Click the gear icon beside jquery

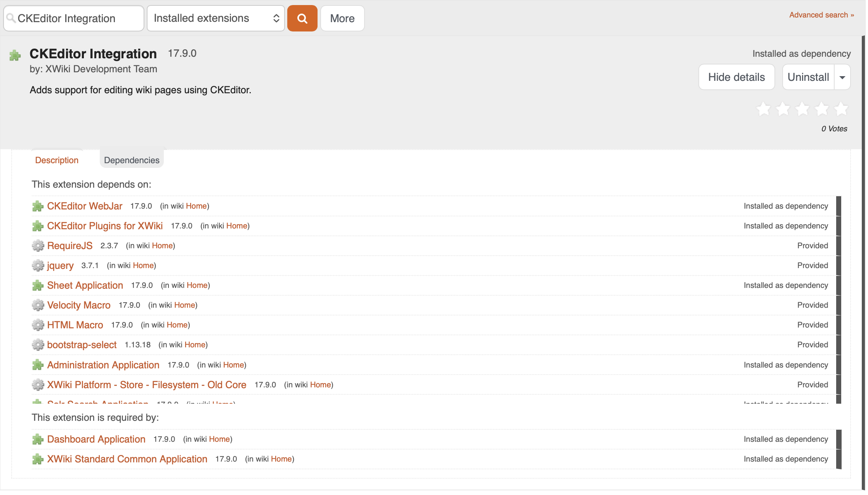(38, 265)
